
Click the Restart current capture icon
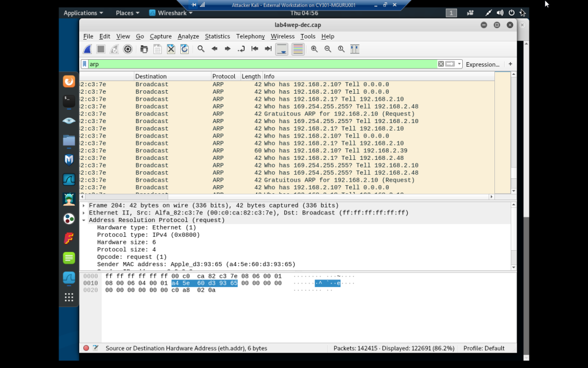pyautogui.click(x=114, y=49)
